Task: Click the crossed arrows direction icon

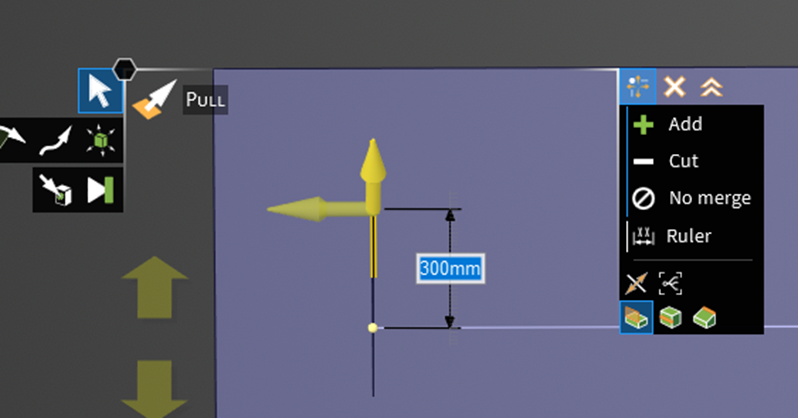Action: pos(636,283)
